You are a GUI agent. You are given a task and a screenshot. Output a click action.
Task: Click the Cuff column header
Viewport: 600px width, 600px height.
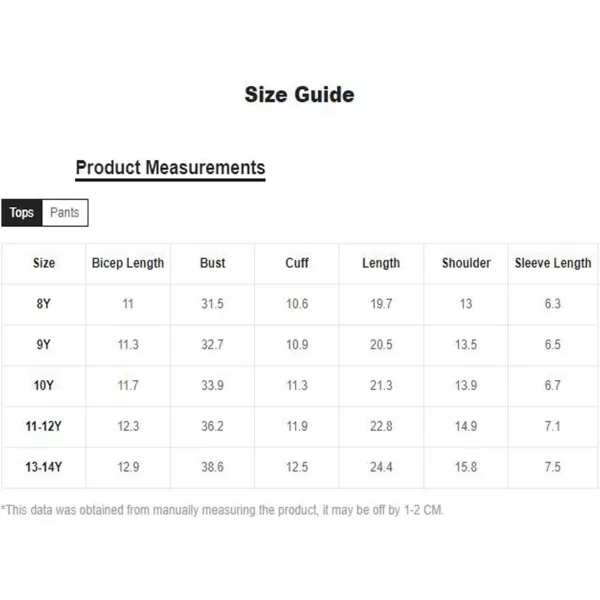click(x=297, y=263)
